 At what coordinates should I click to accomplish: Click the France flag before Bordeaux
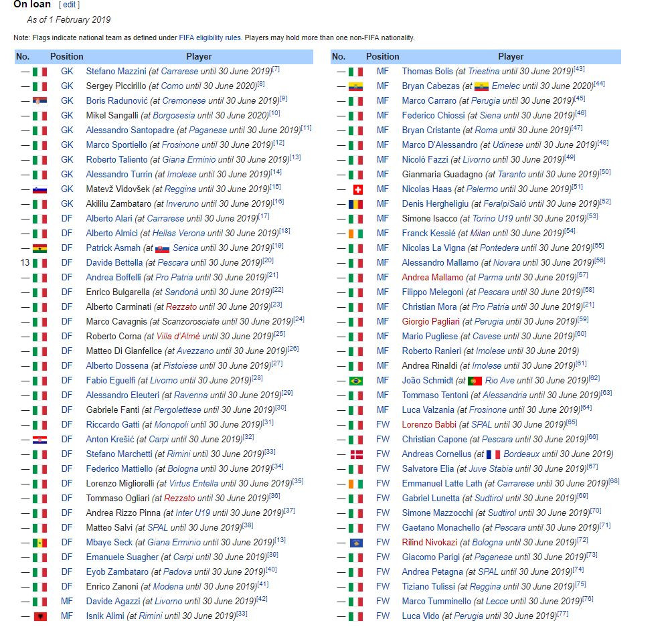tap(493, 454)
